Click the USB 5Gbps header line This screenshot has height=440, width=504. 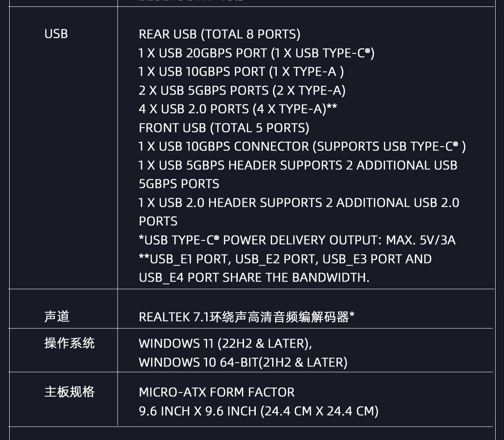tap(298, 174)
